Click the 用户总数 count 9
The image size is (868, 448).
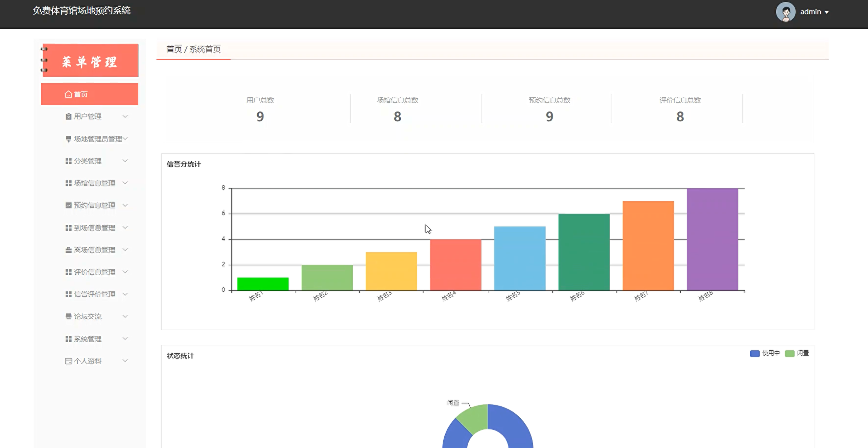tap(260, 117)
